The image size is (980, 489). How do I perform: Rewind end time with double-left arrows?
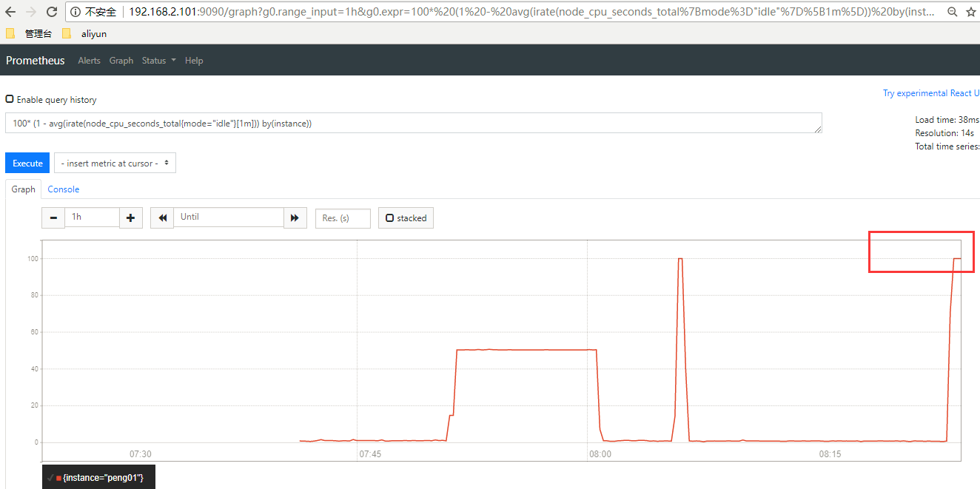(x=162, y=217)
